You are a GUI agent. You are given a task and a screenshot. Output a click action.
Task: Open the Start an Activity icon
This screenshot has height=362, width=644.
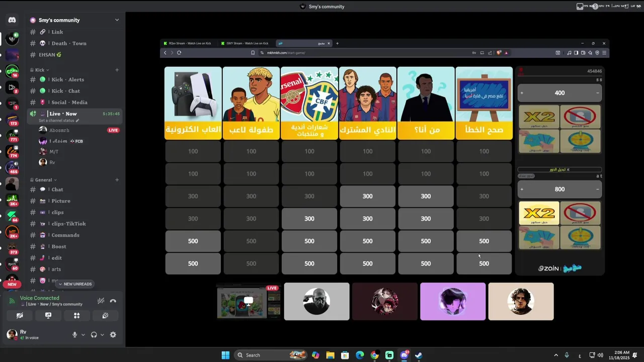click(76, 316)
